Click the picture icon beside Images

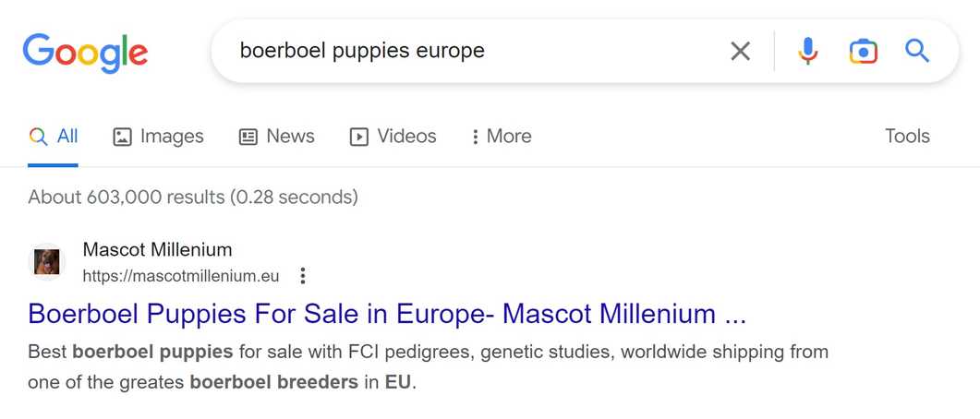[x=122, y=137]
